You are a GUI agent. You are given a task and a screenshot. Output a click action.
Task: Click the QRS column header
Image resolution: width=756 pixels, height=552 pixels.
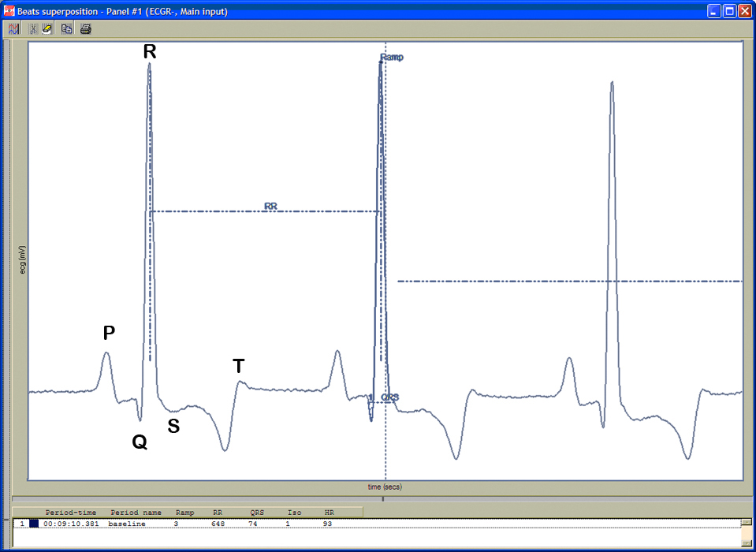pos(258,513)
